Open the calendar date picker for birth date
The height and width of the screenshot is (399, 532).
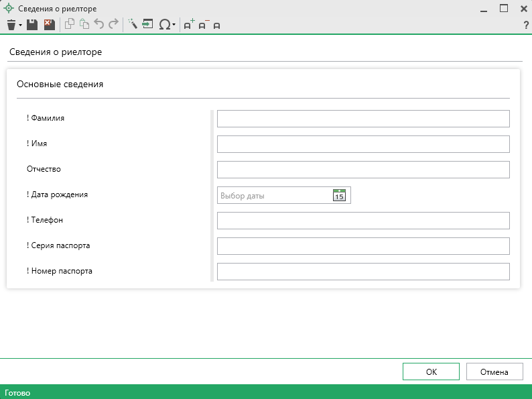click(339, 195)
